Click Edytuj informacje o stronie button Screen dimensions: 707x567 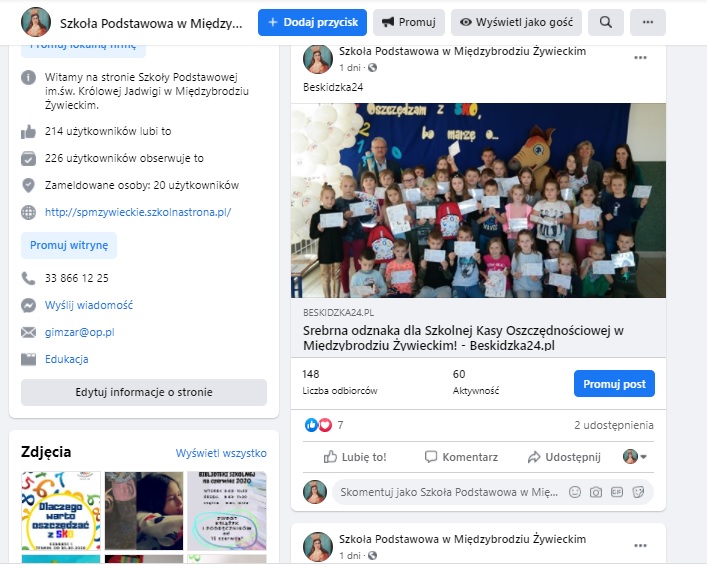coord(144,392)
